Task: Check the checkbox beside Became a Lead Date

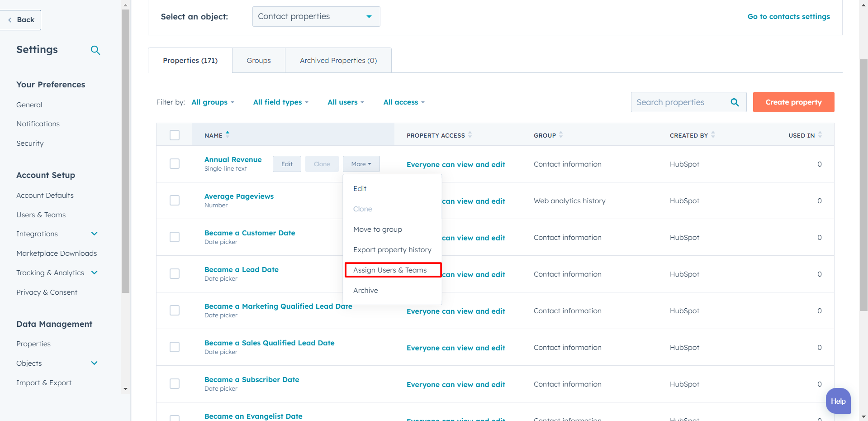Action: [175, 273]
